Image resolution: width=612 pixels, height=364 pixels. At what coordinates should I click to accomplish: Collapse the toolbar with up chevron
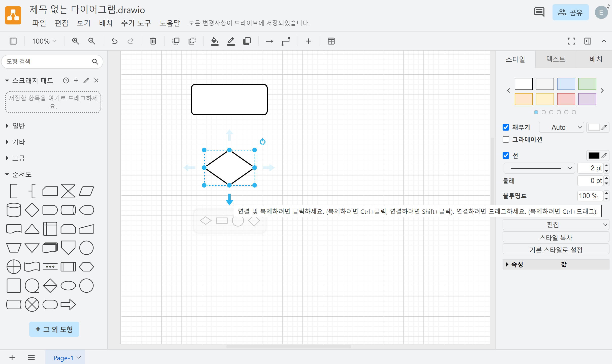(604, 41)
